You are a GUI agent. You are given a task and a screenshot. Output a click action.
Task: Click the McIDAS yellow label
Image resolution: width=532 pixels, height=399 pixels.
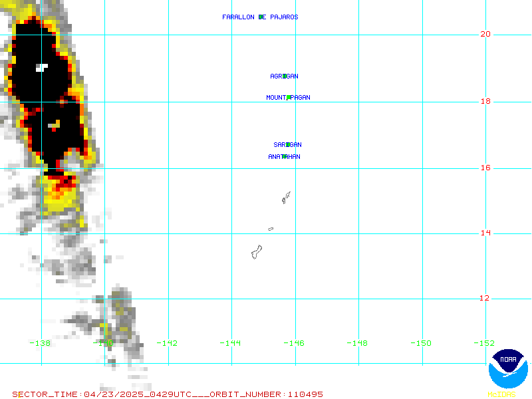502,394
